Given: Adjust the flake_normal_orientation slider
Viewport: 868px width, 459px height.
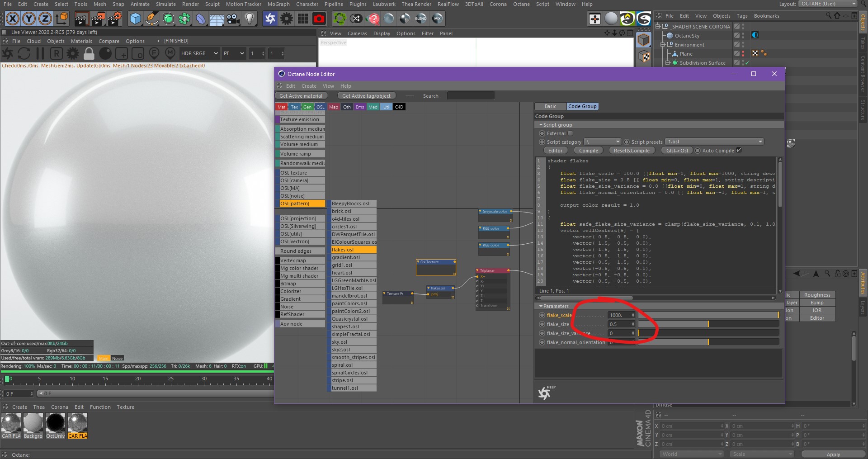Looking at the screenshot, I should point(708,342).
